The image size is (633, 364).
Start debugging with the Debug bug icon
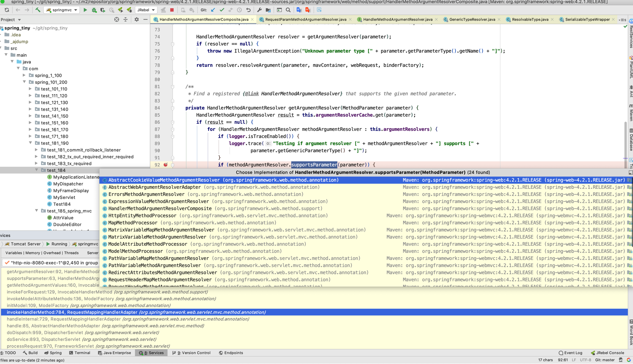(x=94, y=10)
